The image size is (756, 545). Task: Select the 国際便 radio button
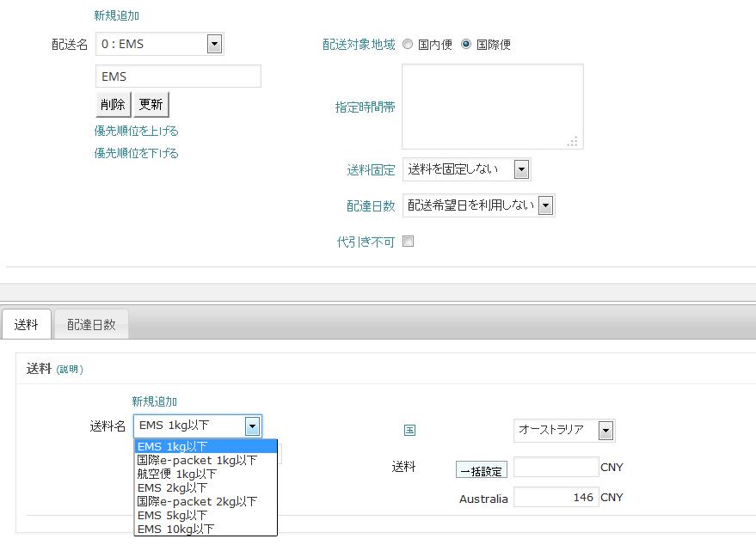(x=466, y=45)
